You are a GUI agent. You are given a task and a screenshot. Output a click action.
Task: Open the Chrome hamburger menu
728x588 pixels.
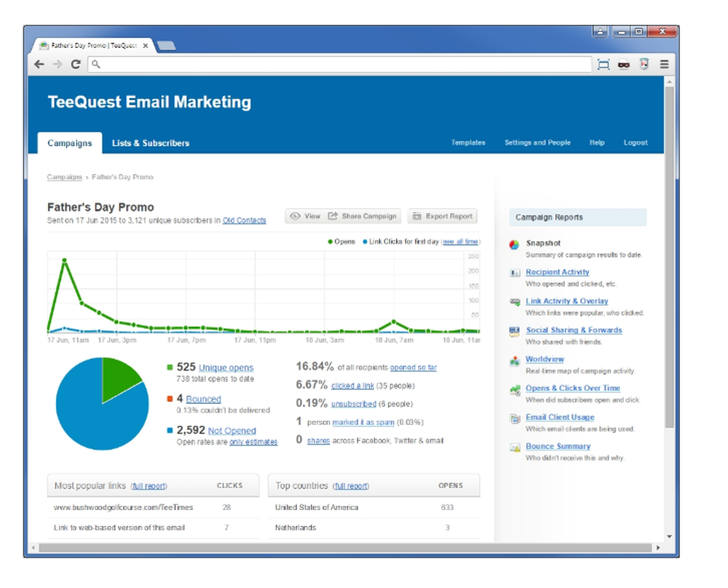click(x=665, y=65)
